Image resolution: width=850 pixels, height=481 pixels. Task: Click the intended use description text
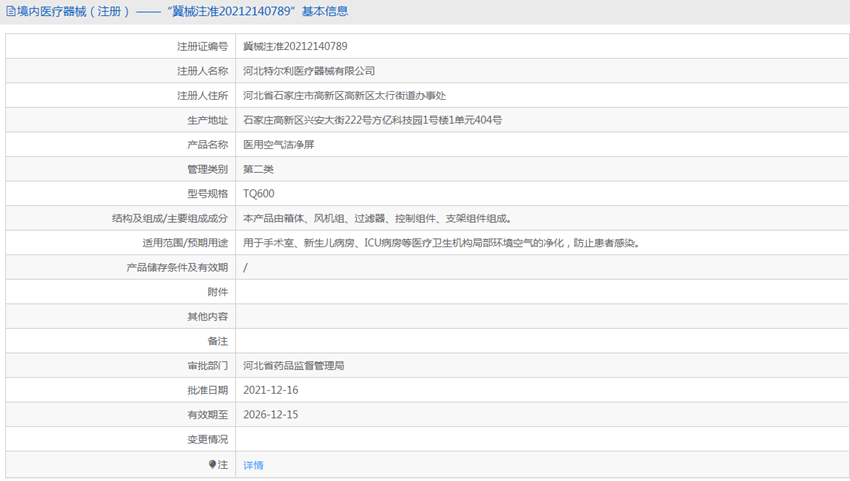[x=440, y=243]
